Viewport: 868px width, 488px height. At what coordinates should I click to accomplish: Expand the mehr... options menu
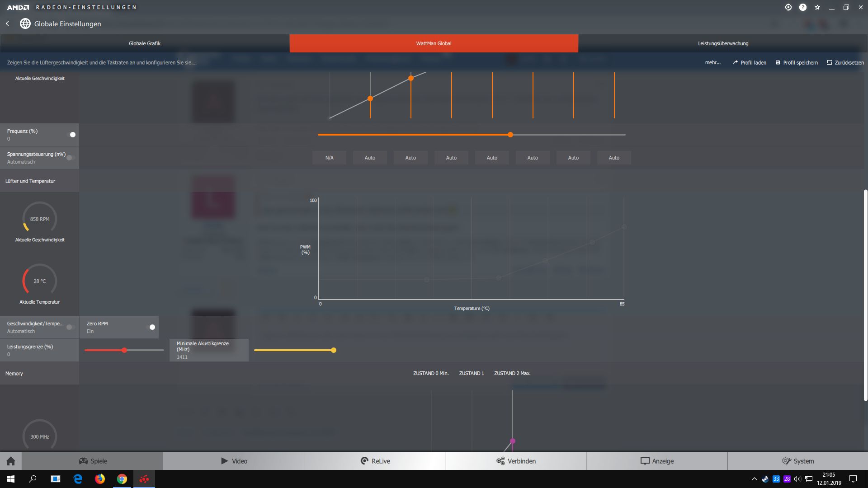pyautogui.click(x=712, y=63)
